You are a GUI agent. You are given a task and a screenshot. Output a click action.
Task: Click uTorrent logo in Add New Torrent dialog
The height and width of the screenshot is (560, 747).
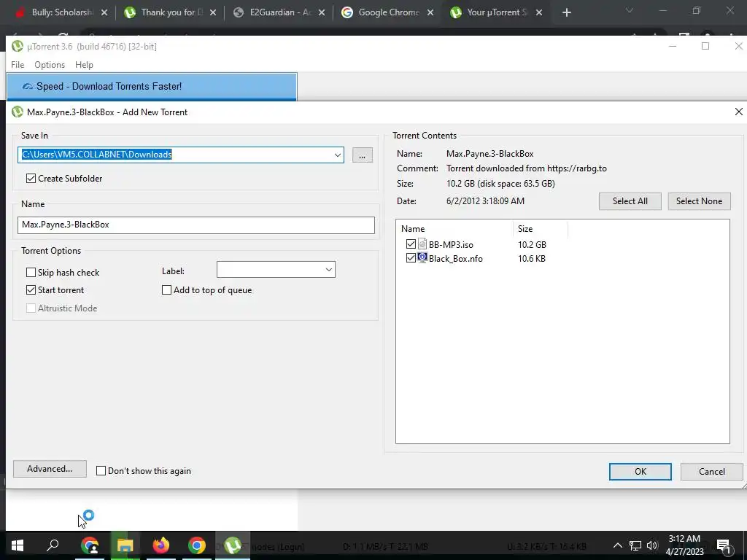coord(18,112)
